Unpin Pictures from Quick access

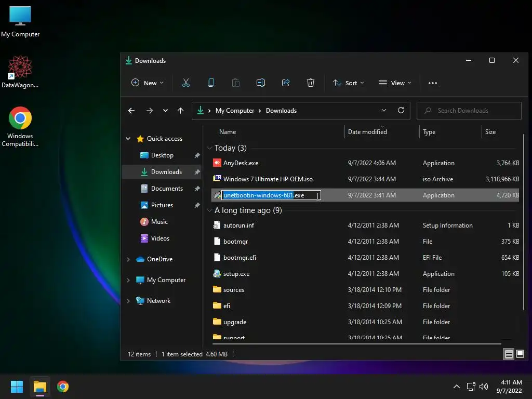[x=197, y=205]
